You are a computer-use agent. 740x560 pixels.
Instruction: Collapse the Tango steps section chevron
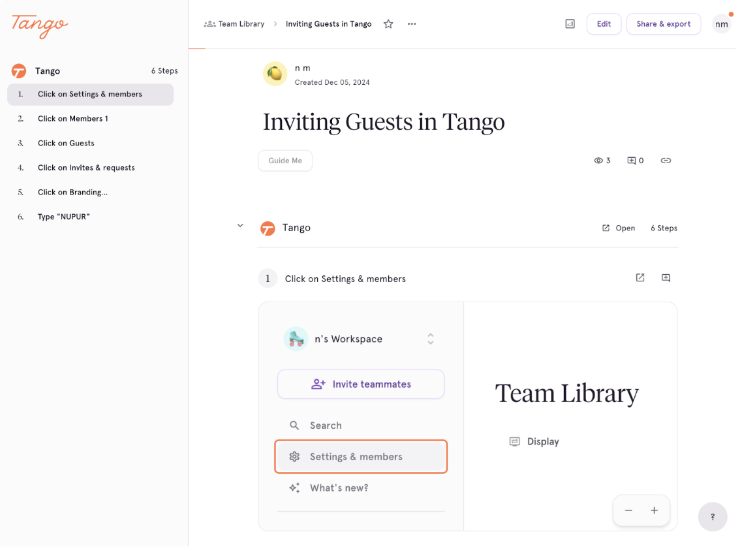[240, 226]
